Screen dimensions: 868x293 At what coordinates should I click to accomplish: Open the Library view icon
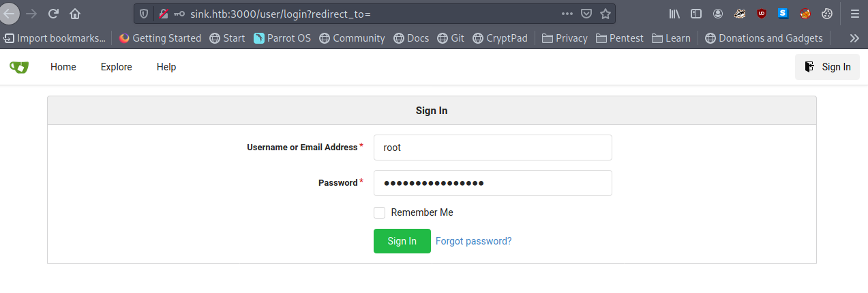click(674, 14)
